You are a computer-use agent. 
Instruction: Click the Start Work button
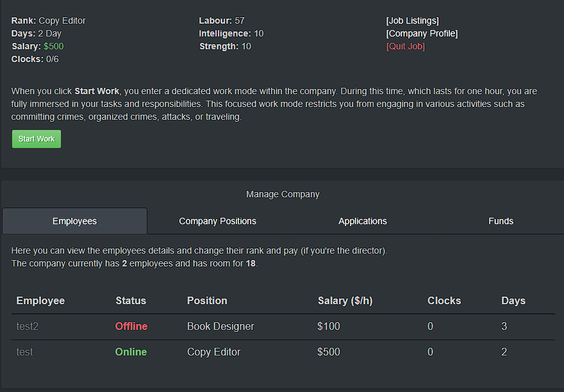tap(37, 139)
